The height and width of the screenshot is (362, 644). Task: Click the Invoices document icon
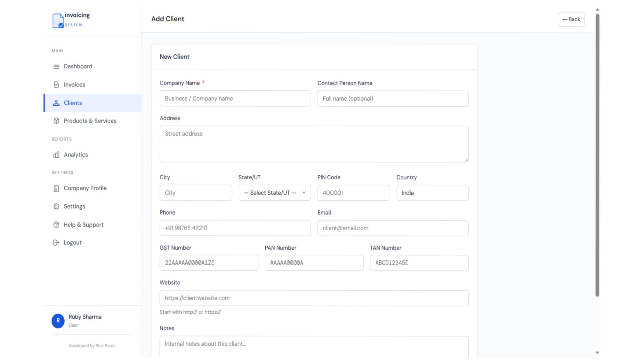(x=56, y=85)
